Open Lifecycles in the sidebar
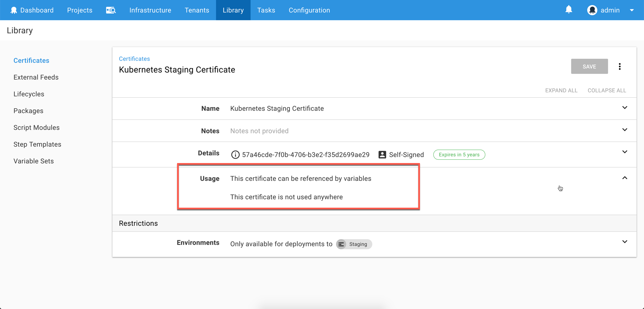This screenshot has width=644, height=309. [x=29, y=94]
